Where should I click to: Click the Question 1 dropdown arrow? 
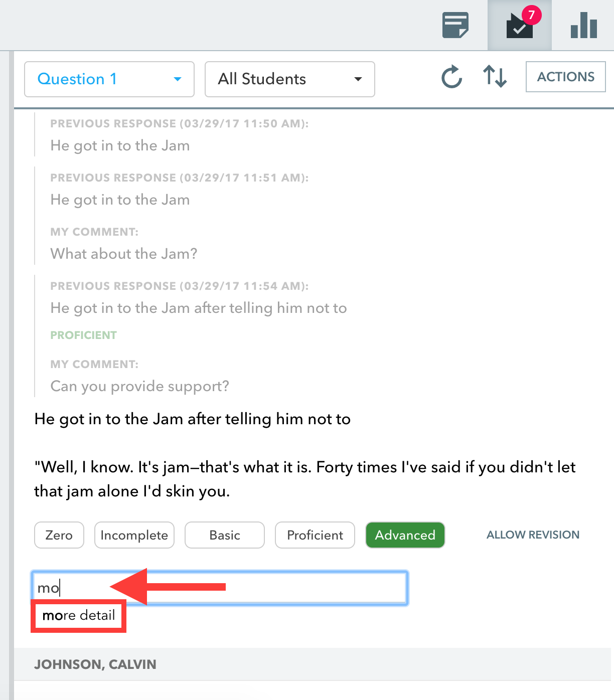(177, 79)
